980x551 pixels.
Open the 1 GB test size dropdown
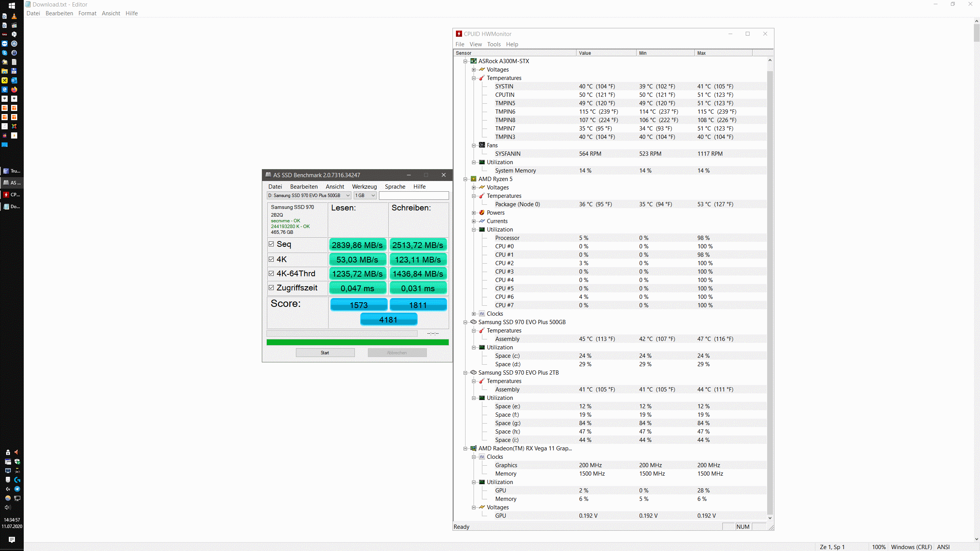pyautogui.click(x=365, y=196)
